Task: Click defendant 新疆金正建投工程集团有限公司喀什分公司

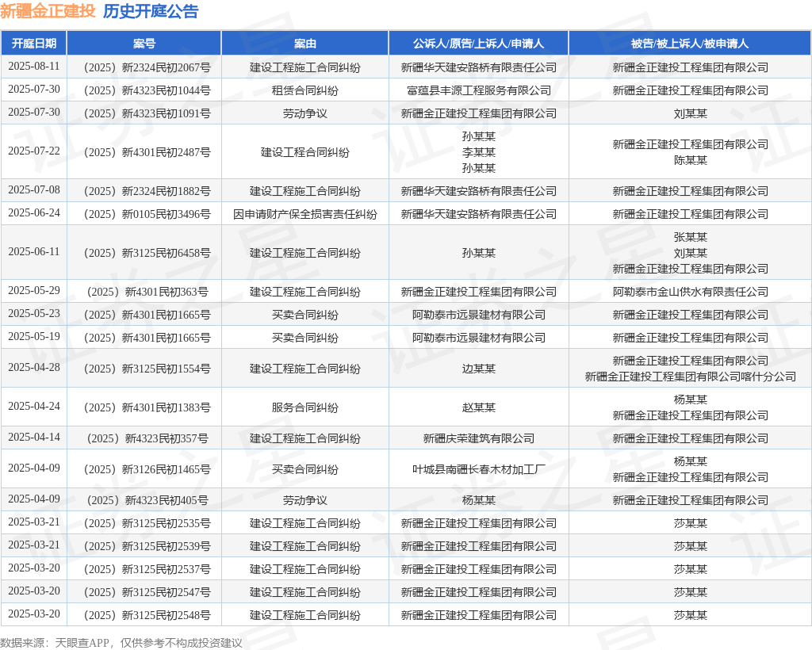Action: pos(691,377)
